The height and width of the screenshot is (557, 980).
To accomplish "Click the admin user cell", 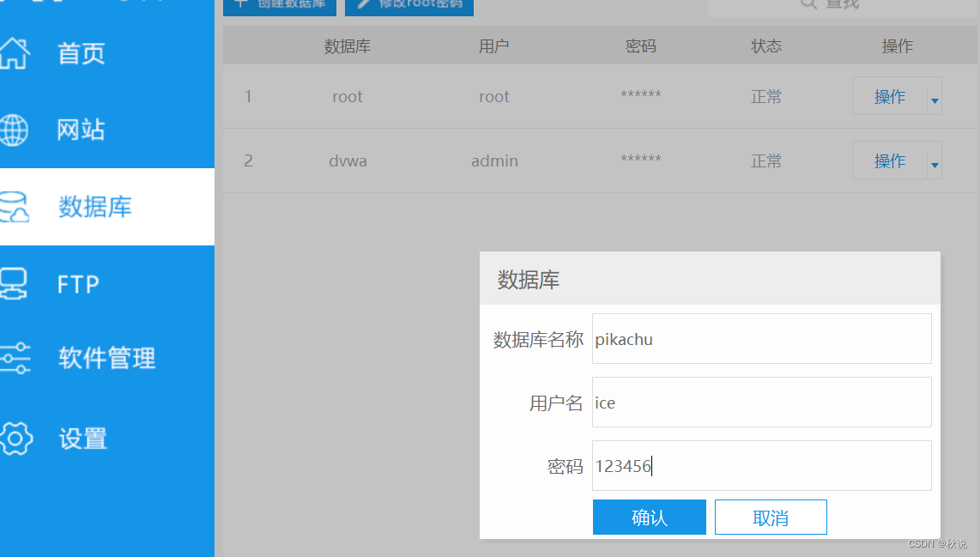I will 494,160.
